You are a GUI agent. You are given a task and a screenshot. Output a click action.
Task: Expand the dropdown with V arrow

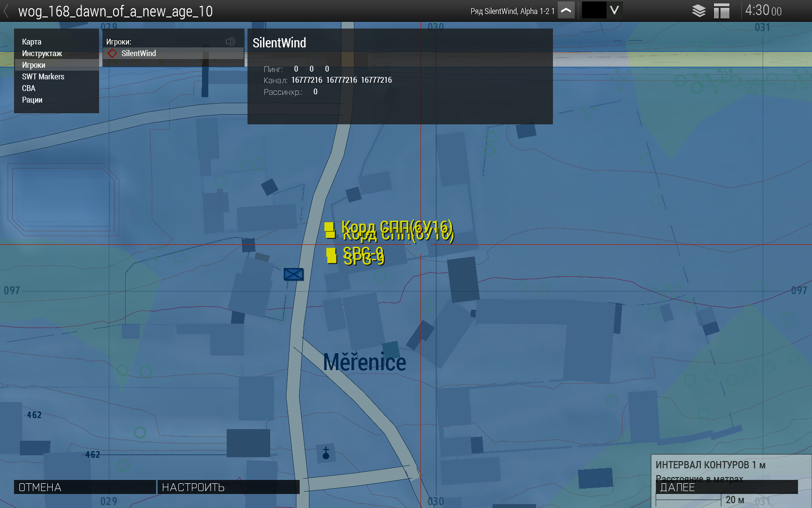click(614, 10)
